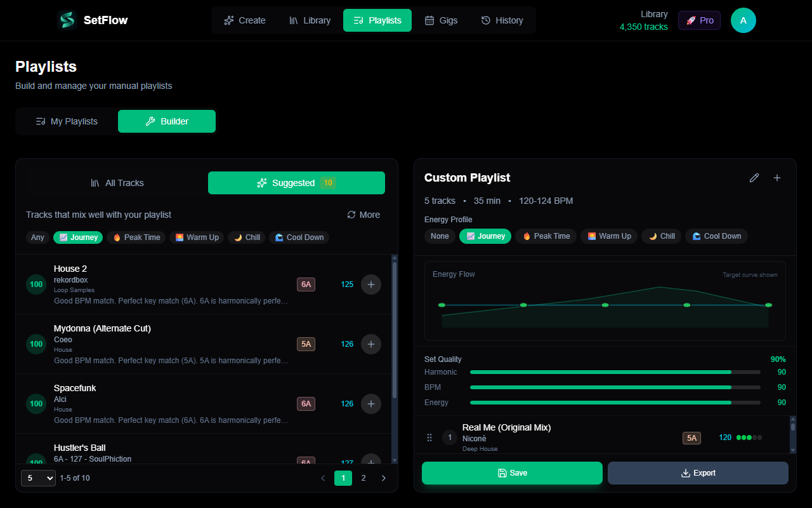Refresh suggestions using the More icon

352,215
